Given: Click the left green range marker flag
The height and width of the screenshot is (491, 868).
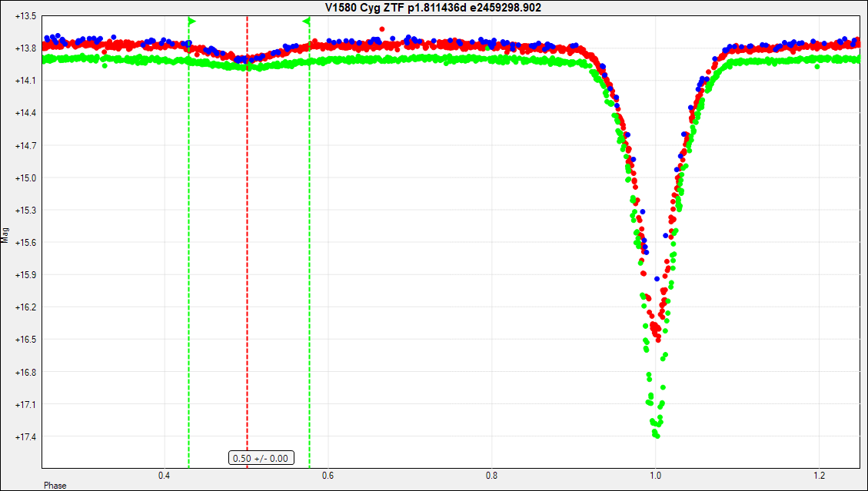Looking at the screenshot, I should 192,22.
